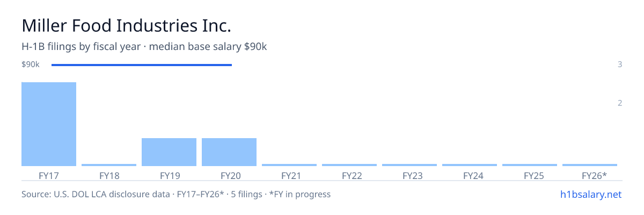This screenshot has width=644, height=215.
Task: Click the FY17 axis label
Action: [x=49, y=175]
